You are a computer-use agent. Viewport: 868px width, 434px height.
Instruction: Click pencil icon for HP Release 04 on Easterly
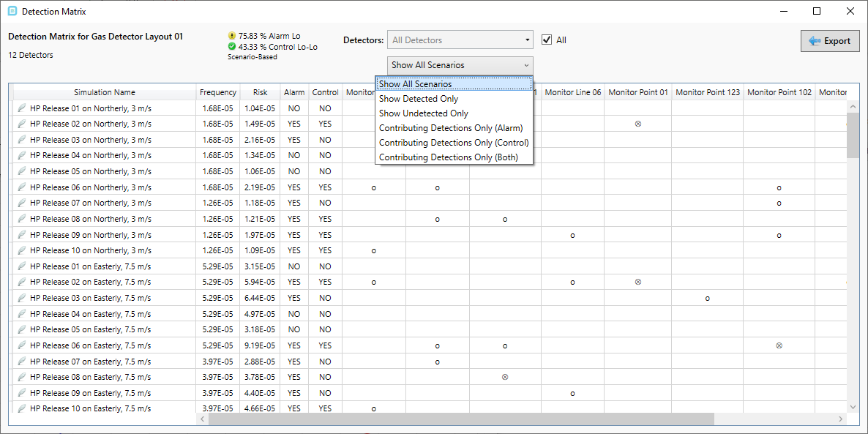point(22,314)
